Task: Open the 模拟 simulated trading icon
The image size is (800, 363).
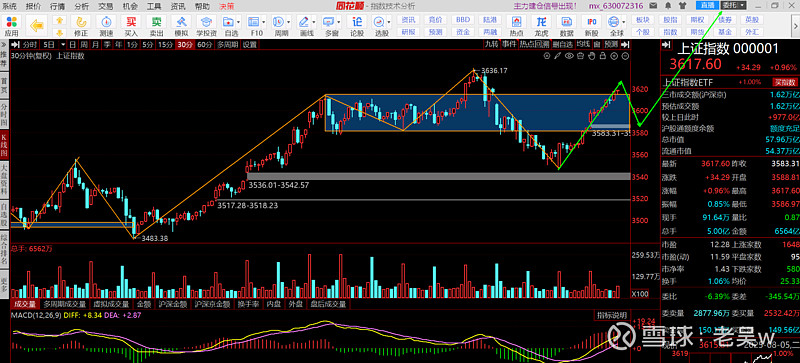Action: pyautogui.click(x=181, y=25)
